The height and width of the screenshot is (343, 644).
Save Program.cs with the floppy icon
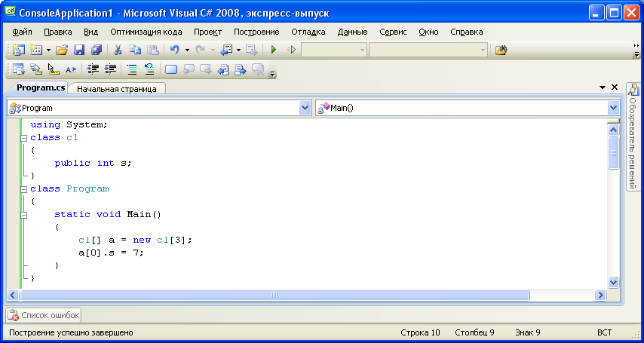[x=79, y=50]
